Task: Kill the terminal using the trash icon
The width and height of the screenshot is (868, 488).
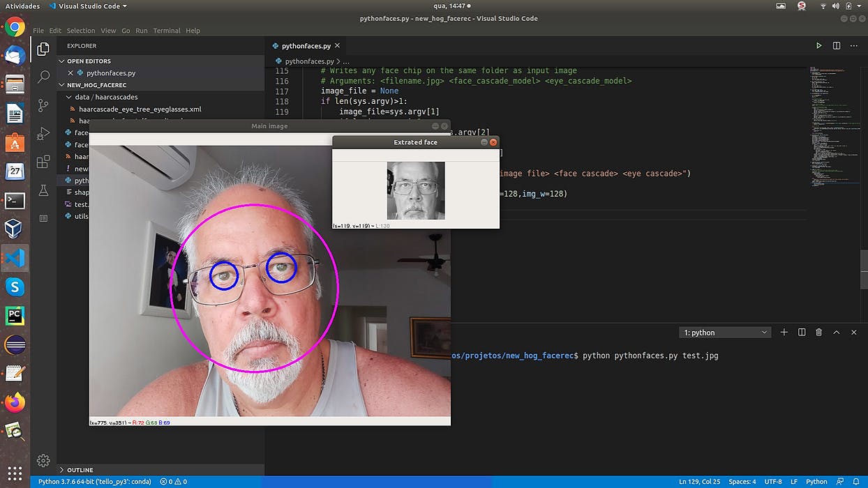Action: (x=818, y=332)
